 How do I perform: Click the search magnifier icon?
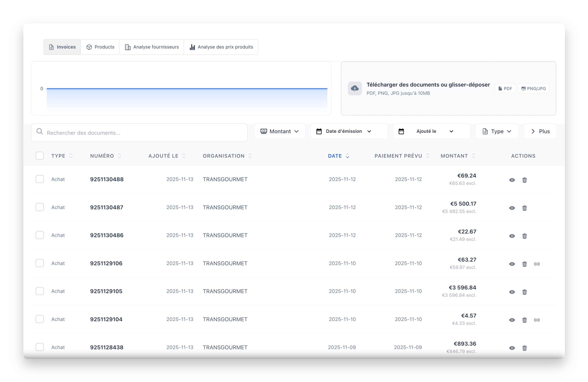pyautogui.click(x=40, y=131)
